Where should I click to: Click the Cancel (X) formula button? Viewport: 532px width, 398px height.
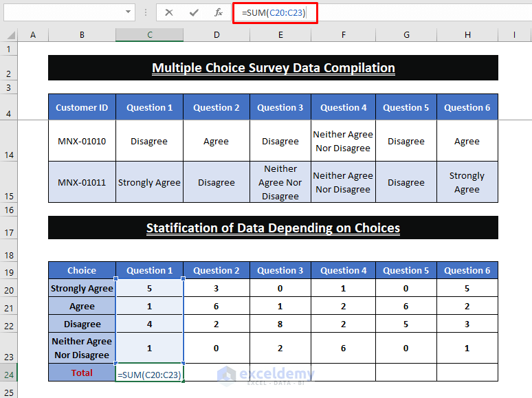(169, 13)
